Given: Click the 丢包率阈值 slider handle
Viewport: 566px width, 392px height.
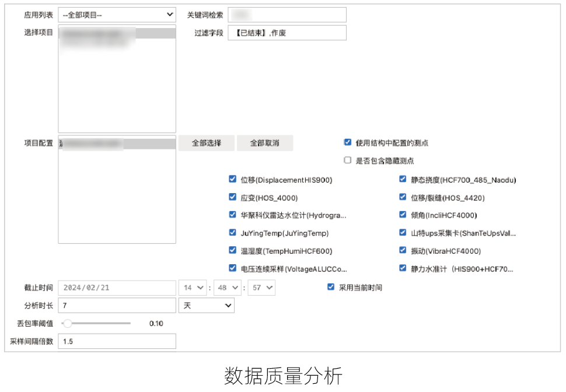Looking at the screenshot, I should [68, 323].
